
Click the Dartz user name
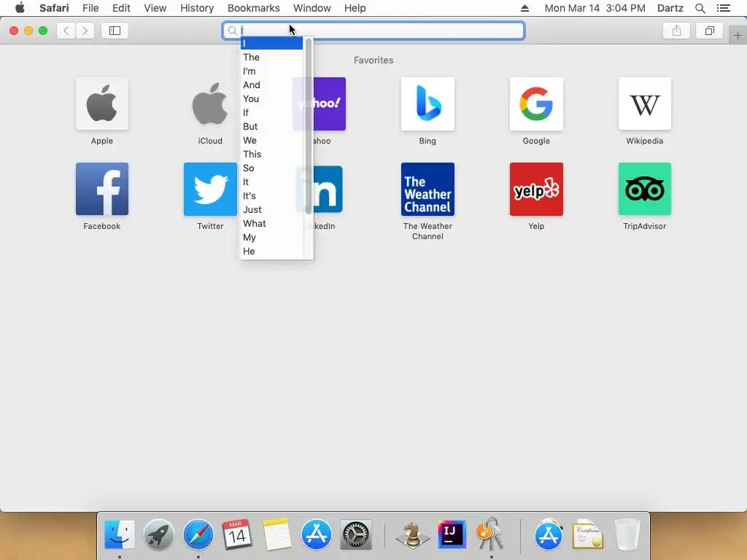pos(670,8)
